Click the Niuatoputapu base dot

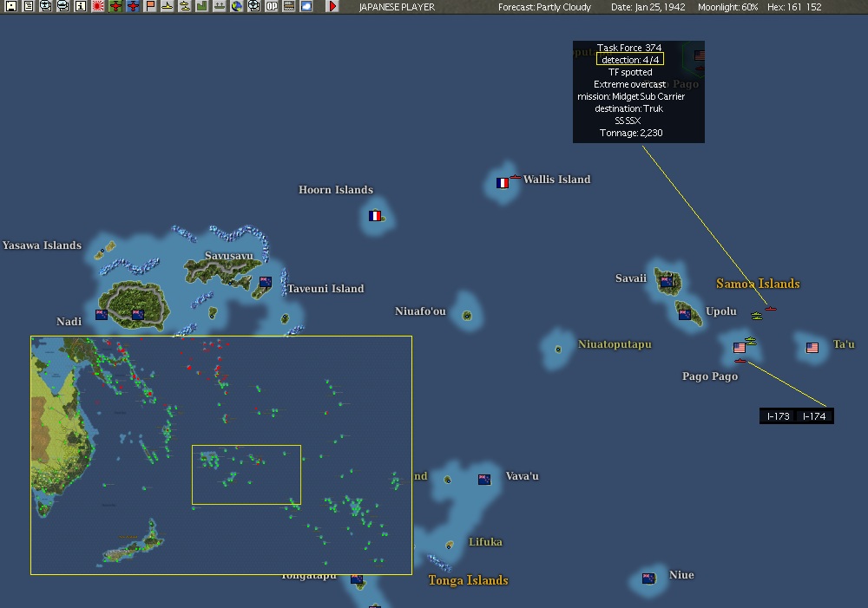(x=558, y=349)
